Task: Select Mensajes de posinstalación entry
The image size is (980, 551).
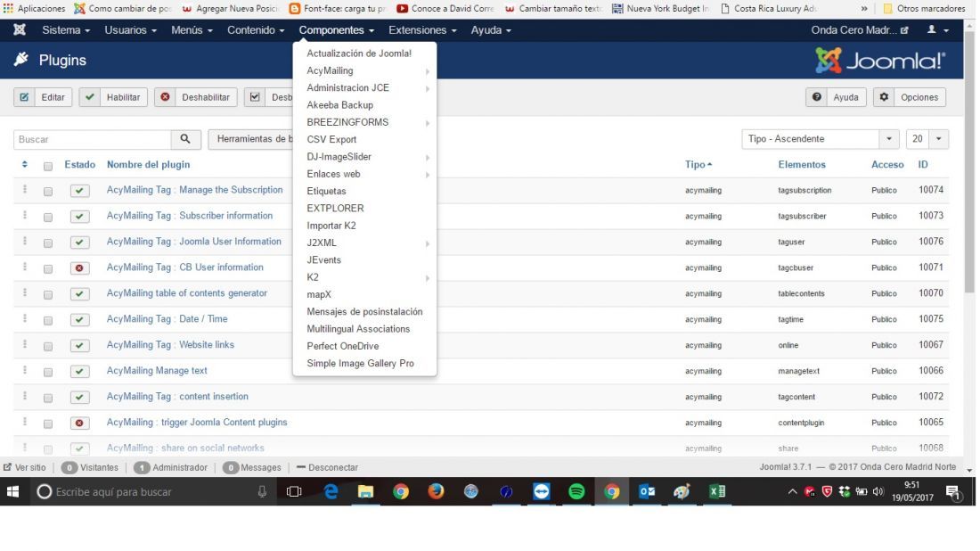Action: [364, 311]
